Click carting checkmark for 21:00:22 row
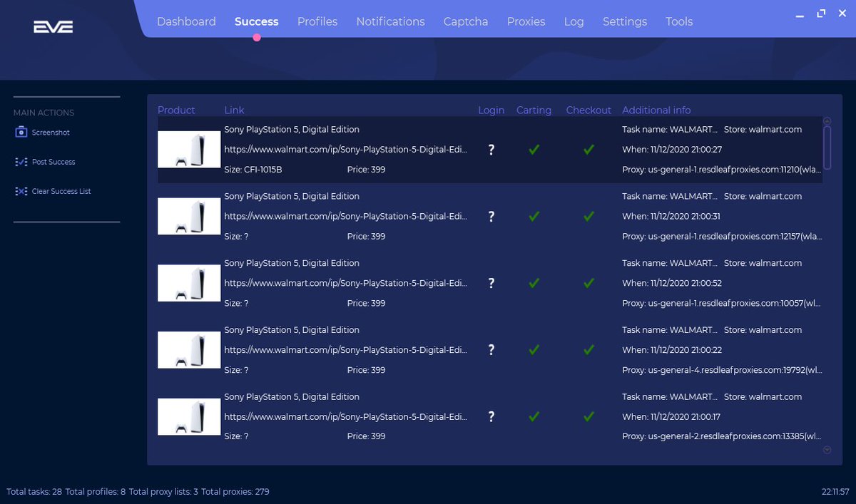 coord(534,350)
